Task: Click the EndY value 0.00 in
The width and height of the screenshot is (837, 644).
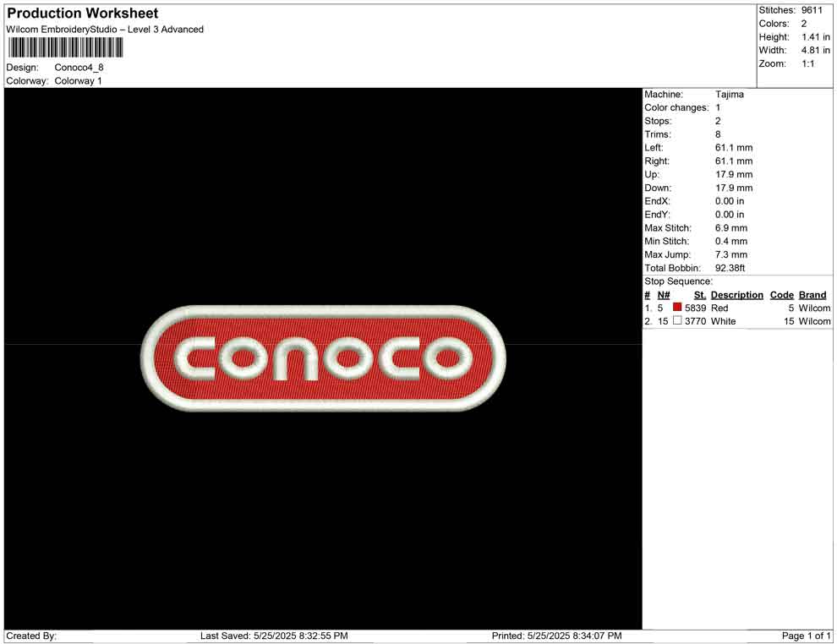Action: tap(730, 214)
